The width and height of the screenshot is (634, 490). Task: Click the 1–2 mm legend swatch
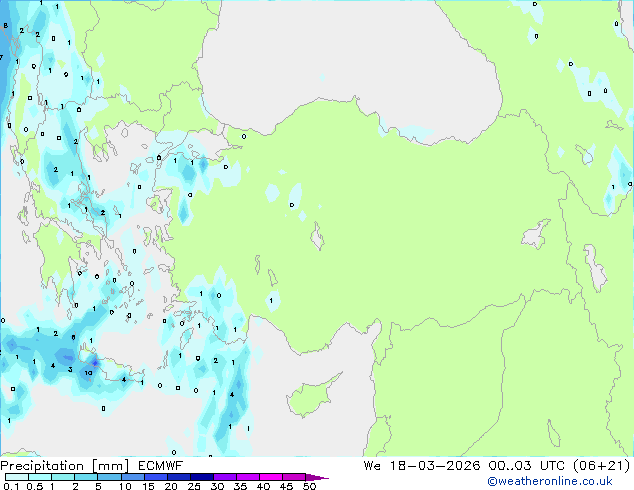click(x=63, y=477)
